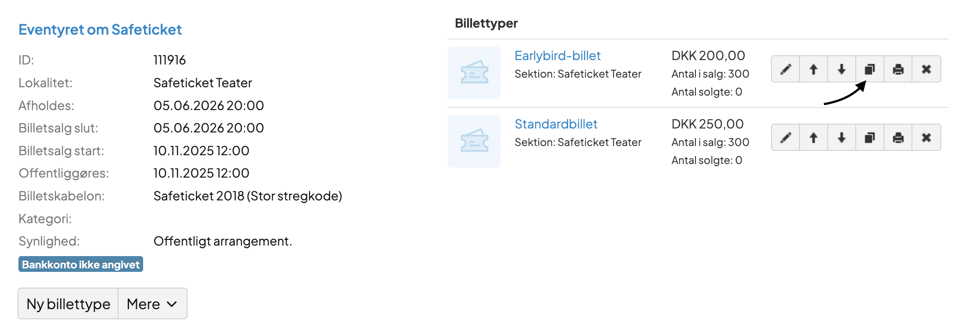Viewport: 980px width, 328px height.
Task: Edit the Earlybird-billet ticket type
Action: point(785,69)
